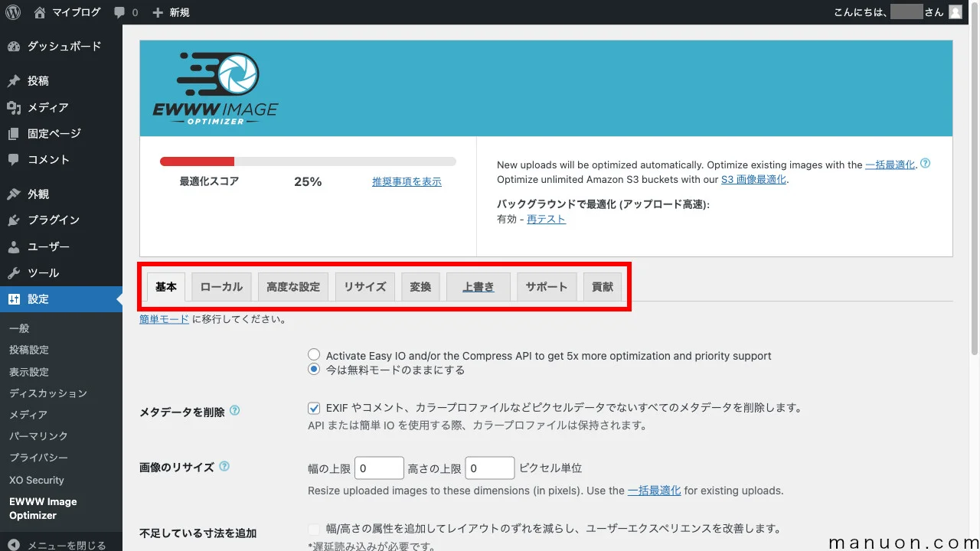Open 設定 menu in sidebar
The width and height of the screenshot is (980, 551).
point(61,298)
